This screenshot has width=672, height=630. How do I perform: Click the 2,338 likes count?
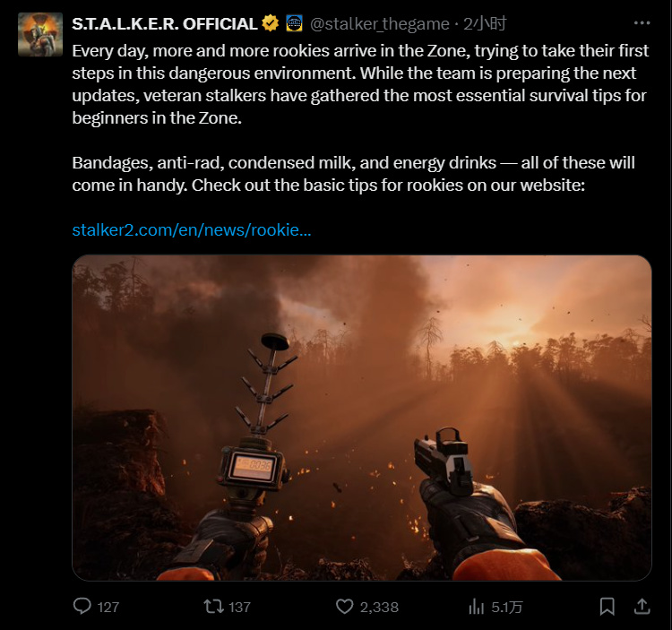pos(379,607)
